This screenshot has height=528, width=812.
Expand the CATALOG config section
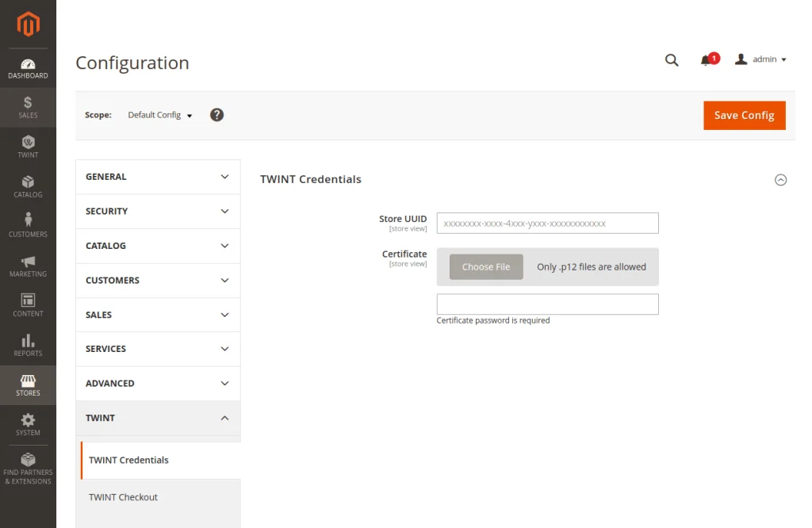(158, 246)
